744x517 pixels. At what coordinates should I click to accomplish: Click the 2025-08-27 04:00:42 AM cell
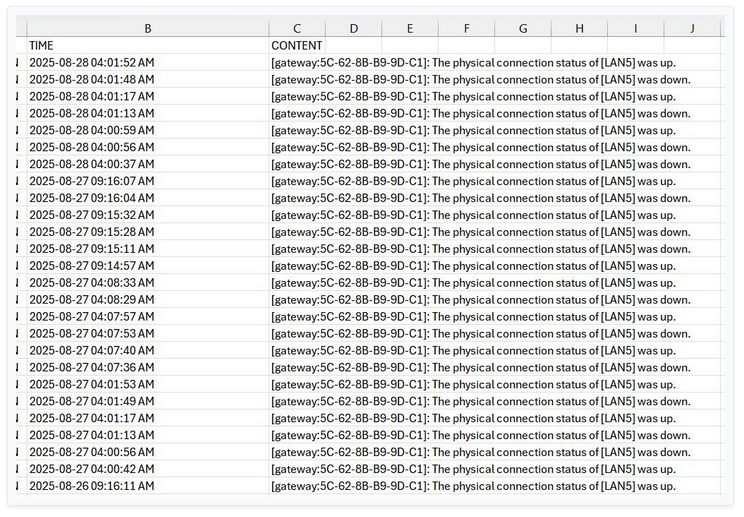(x=148, y=469)
